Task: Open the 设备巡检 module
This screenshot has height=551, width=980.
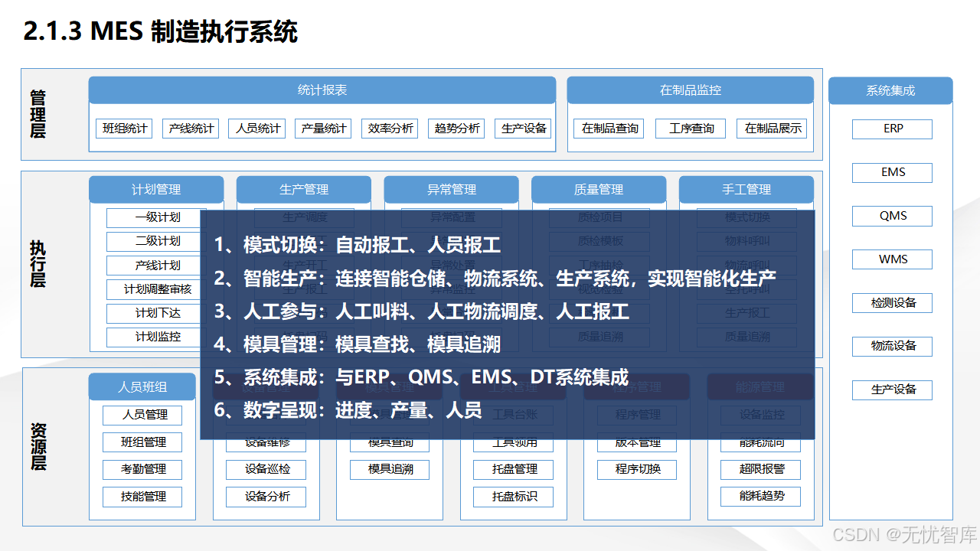Action: coord(266,469)
